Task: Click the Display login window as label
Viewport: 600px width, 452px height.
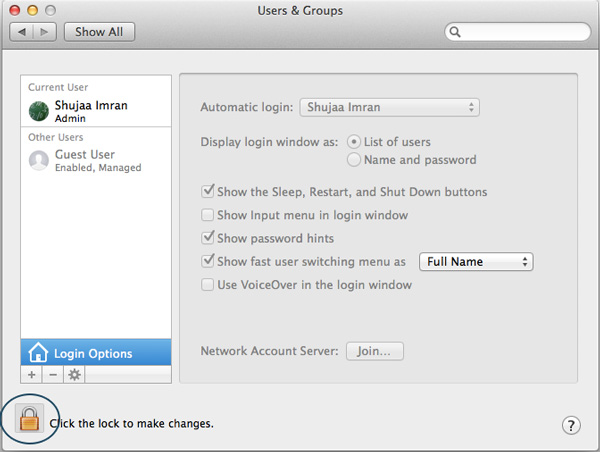Action: click(269, 142)
